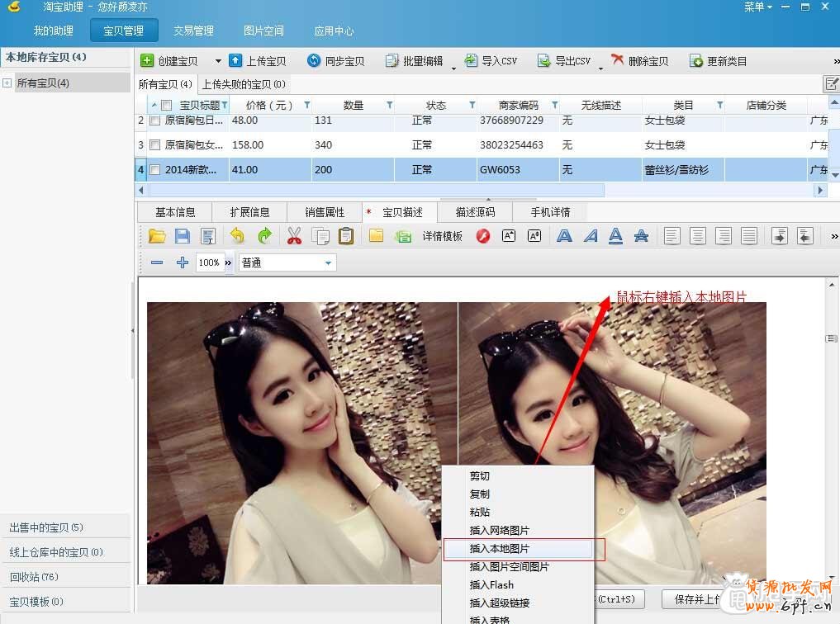Switch to the 手机详情 tab
This screenshot has width=840, height=624.
549,211
